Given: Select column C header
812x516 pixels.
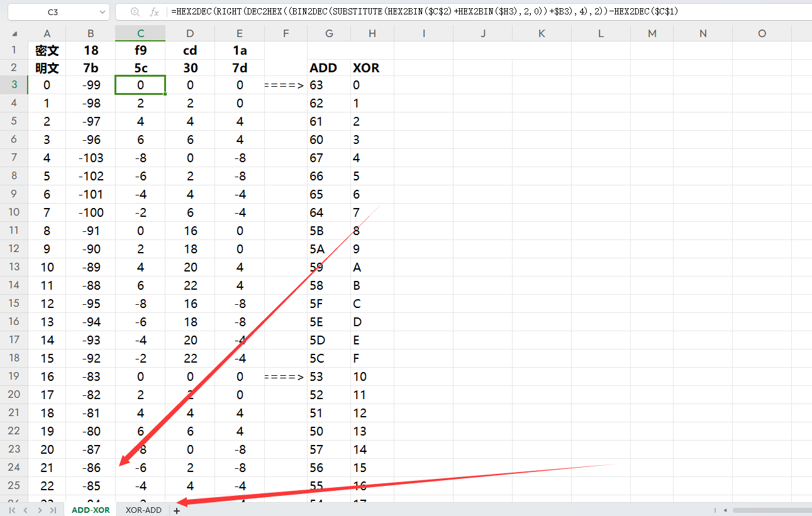Looking at the screenshot, I should [x=140, y=33].
